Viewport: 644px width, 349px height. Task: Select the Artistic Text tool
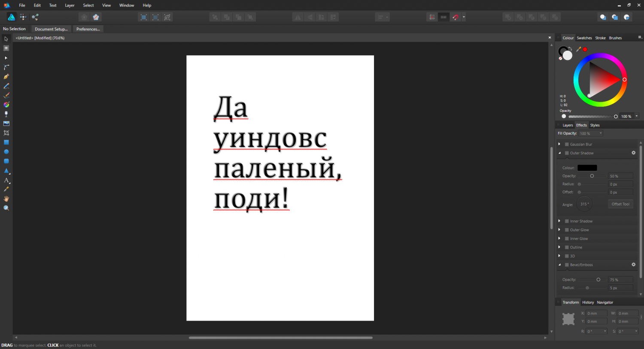[x=6, y=180]
